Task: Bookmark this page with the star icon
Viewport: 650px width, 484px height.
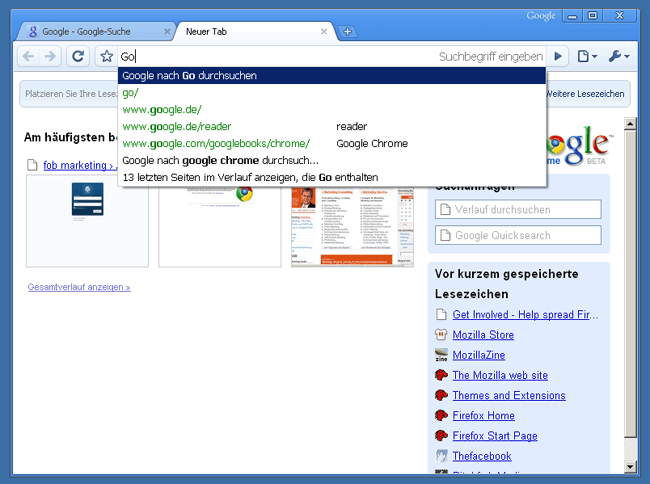Action: pos(107,56)
